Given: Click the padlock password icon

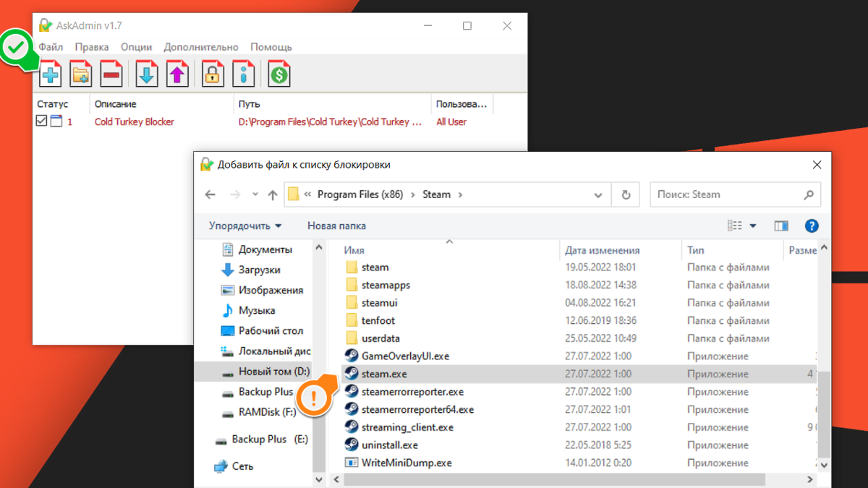Looking at the screenshot, I should click(x=213, y=74).
